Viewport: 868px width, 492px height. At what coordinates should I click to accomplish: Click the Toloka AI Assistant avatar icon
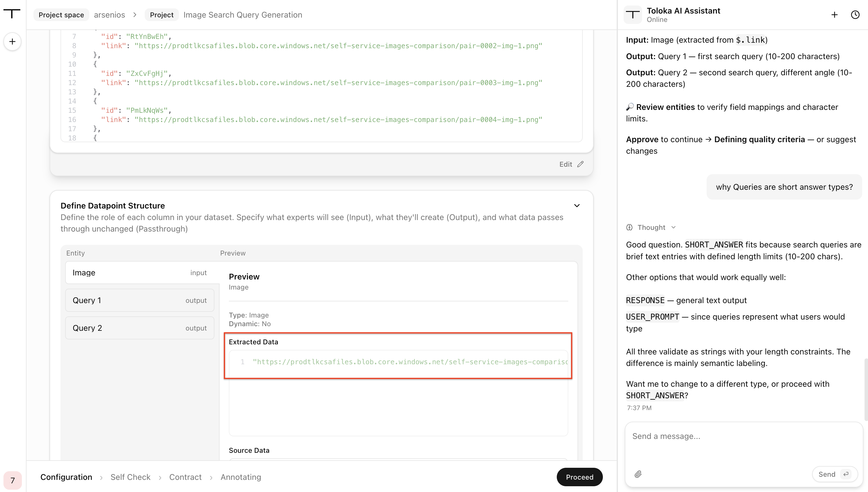(x=632, y=14)
